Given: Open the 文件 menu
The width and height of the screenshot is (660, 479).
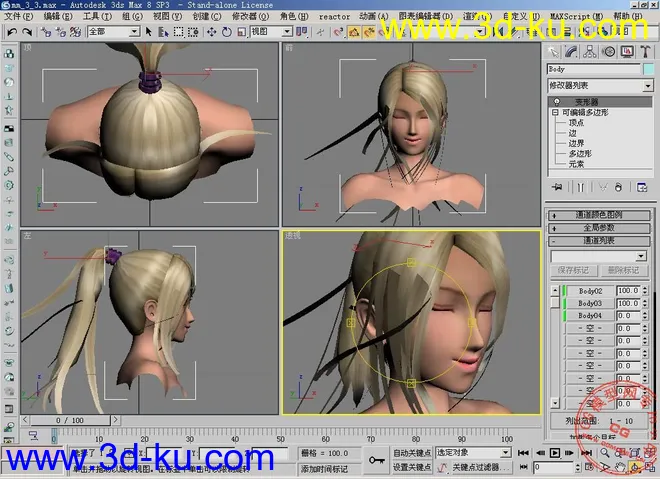Looking at the screenshot, I should [17, 17].
